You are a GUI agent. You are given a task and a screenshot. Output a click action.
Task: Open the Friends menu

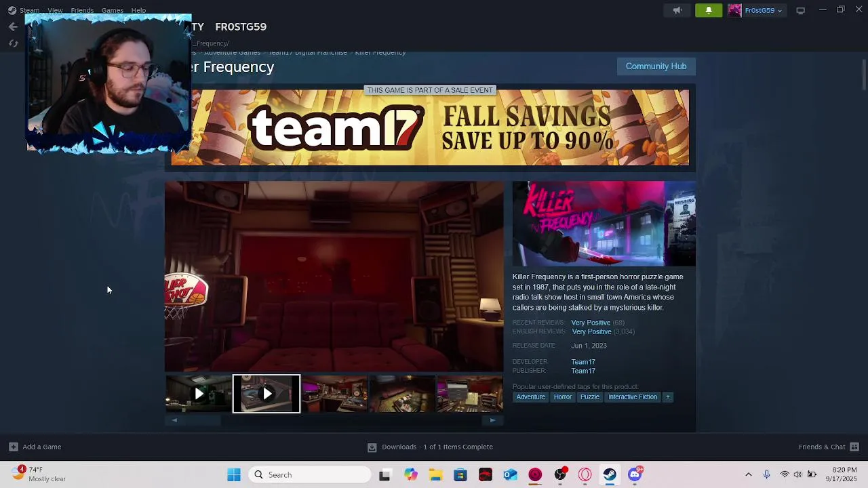click(82, 10)
